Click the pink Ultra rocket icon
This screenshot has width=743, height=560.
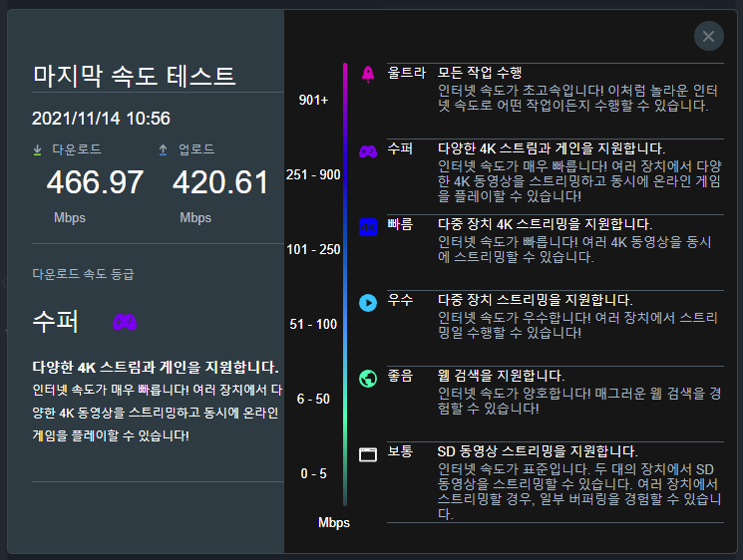point(368,75)
